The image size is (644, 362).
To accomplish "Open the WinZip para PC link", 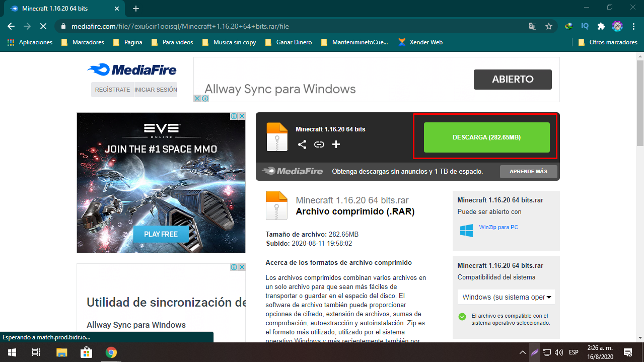I will tap(498, 227).
